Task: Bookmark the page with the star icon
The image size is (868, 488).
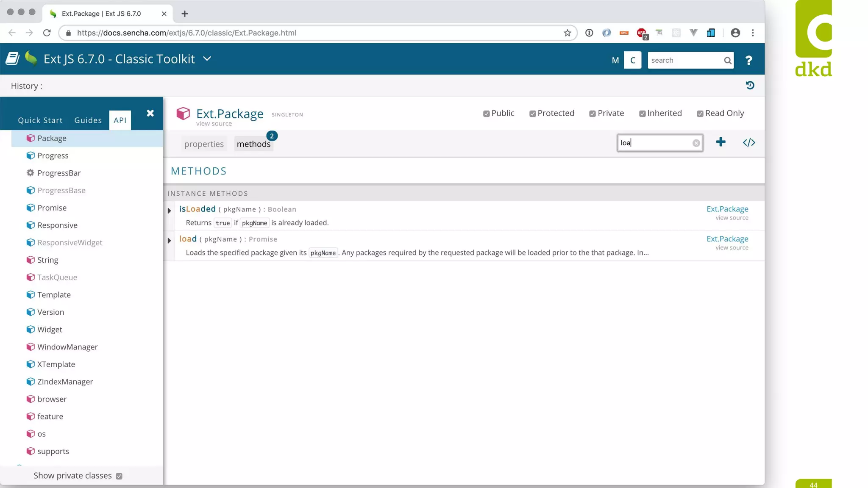Action: point(567,33)
